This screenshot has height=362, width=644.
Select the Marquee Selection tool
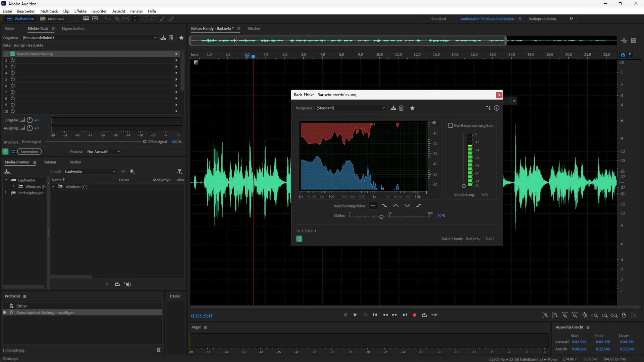tap(144, 19)
